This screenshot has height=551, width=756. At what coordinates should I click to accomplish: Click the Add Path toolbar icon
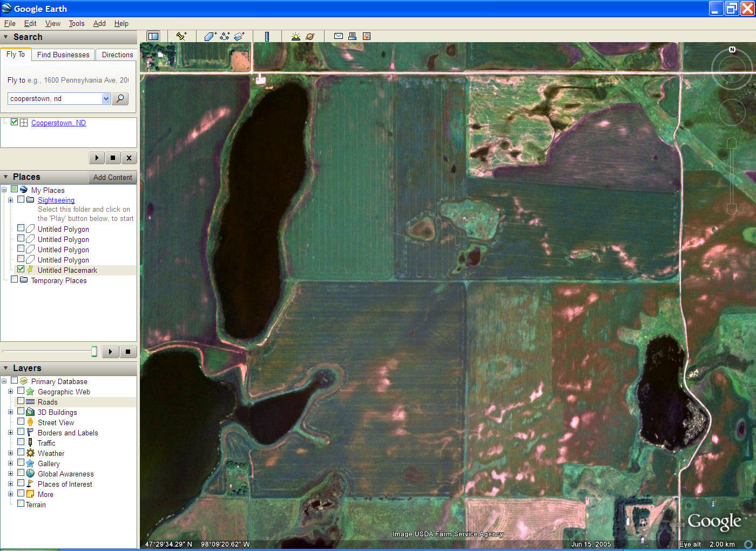point(225,36)
